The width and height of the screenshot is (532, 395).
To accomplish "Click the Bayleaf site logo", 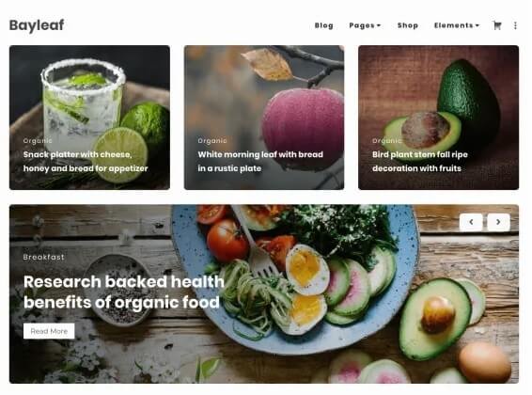I will click(37, 25).
